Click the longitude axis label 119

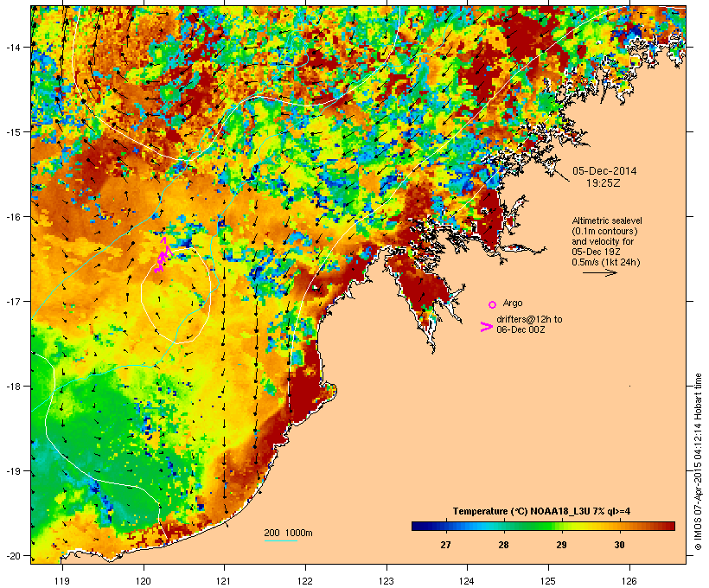pyautogui.click(x=62, y=581)
